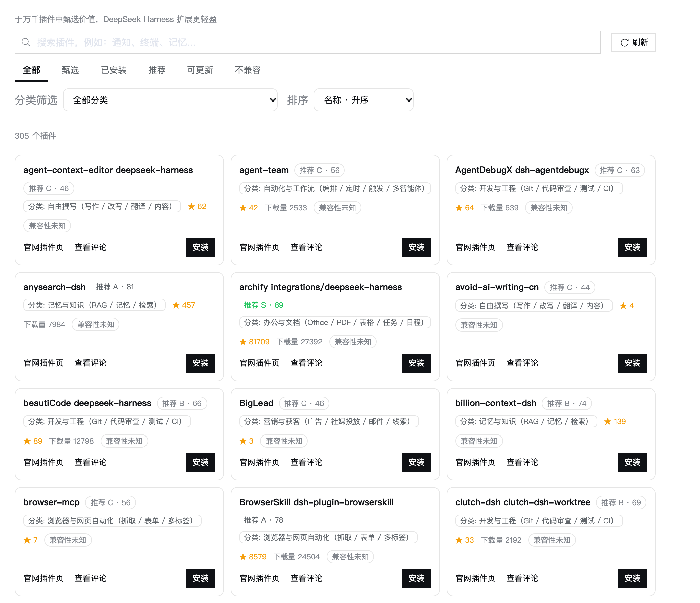This screenshot has height=603, width=700.
Task: Install the clutch-dsh plugin
Action: click(x=632, y=578)
